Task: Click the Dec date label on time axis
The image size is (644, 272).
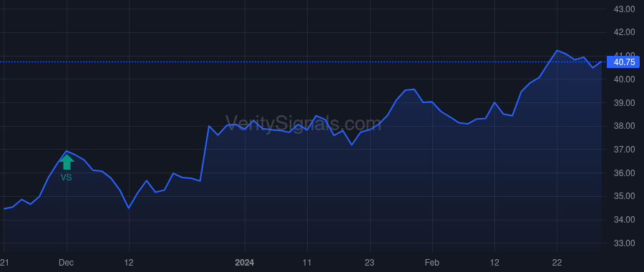Action: [x=66, y=263]
